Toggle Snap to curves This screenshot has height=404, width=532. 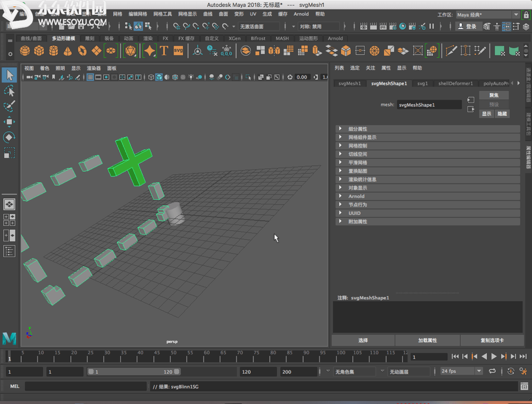(186, 27)
